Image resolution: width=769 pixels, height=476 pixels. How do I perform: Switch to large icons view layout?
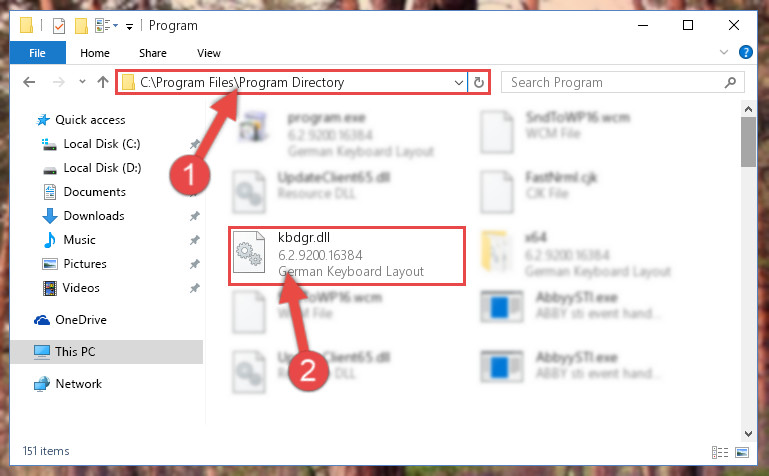[742, 452]
